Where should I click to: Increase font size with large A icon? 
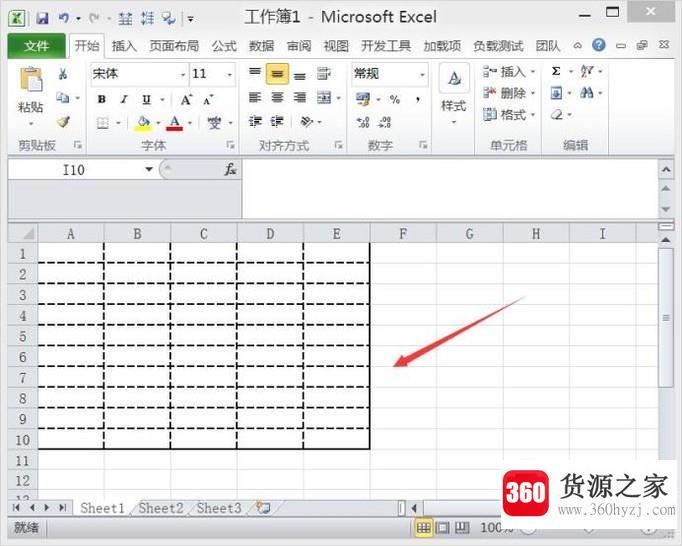pos(186,100)
